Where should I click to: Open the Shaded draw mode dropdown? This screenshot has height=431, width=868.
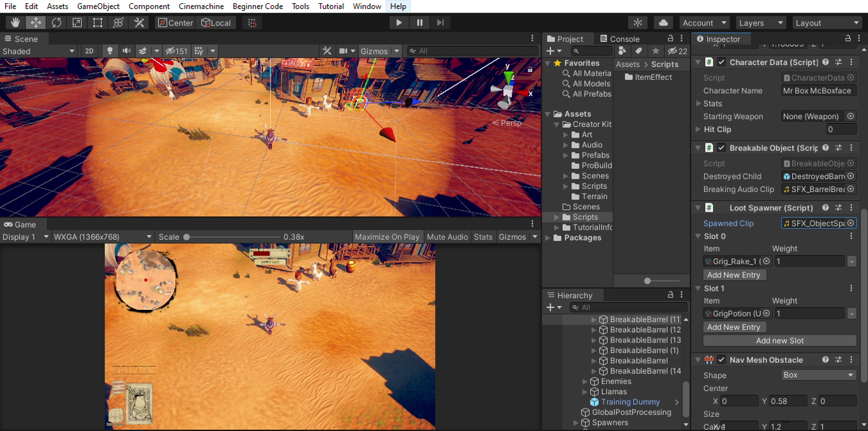pyautogui.click(x=38, y=51)
